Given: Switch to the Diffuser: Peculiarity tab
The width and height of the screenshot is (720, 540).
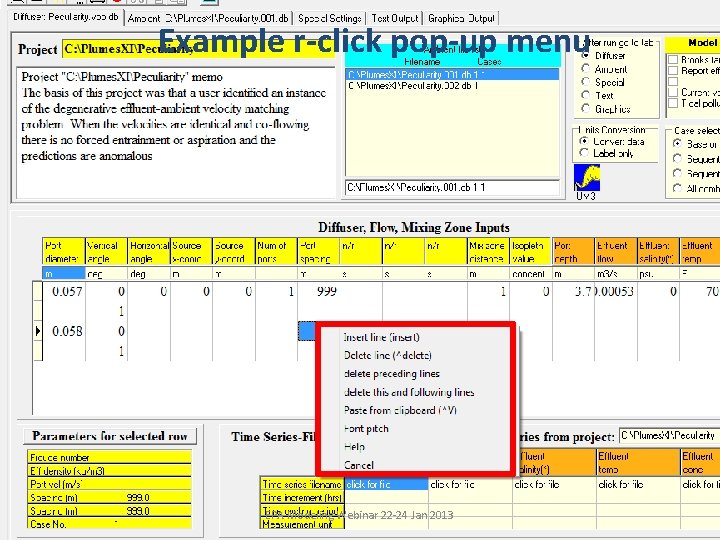Looking at the screenshot, I should pyautogui.click(x=66, y=17).
